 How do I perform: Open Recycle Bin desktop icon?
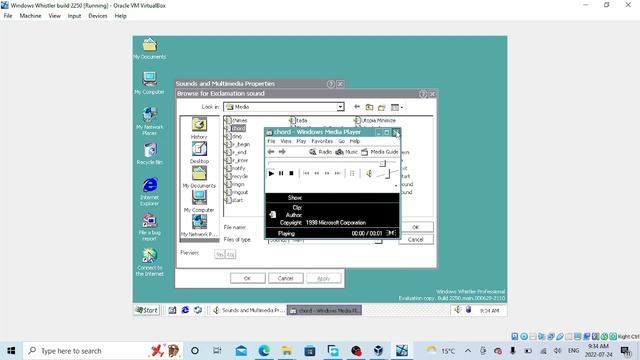click(149, 153)
